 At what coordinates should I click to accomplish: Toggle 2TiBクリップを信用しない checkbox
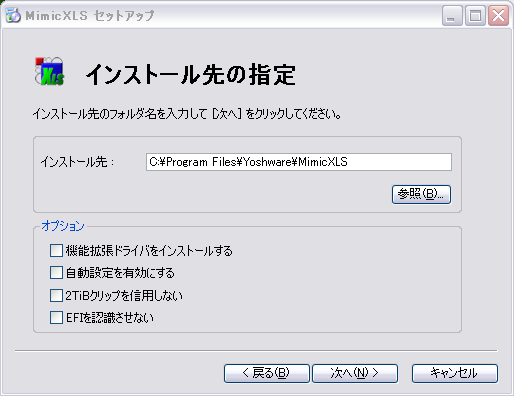click(56, 295)
